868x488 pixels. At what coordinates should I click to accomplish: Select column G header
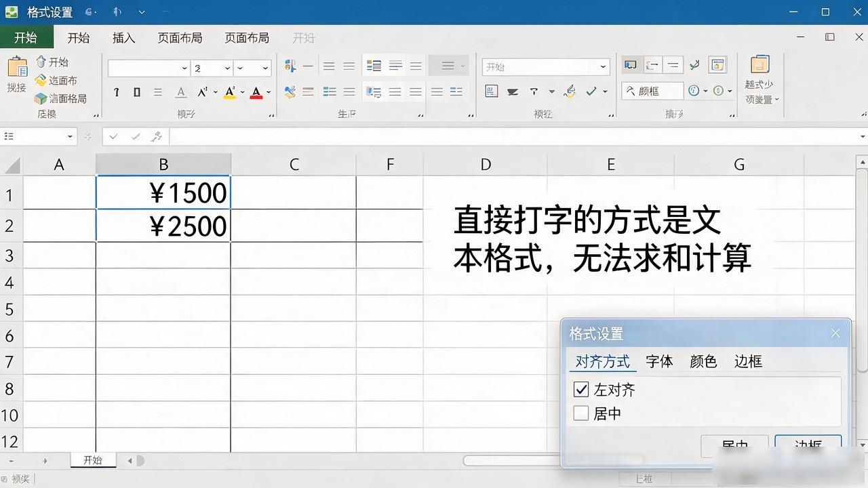(x=739, y=164)
